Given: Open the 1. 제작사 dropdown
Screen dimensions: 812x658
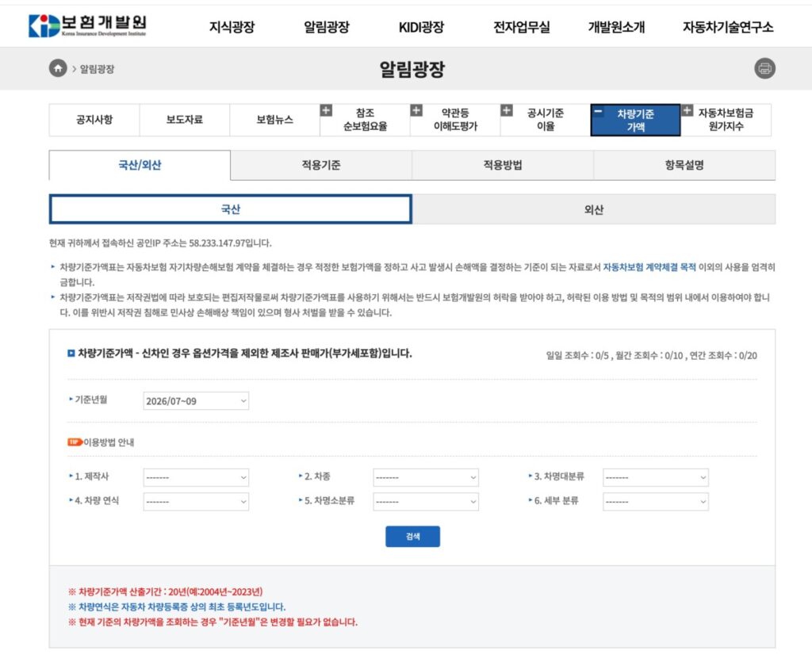Looking at the screenshot, I should [x=196, y=476].
